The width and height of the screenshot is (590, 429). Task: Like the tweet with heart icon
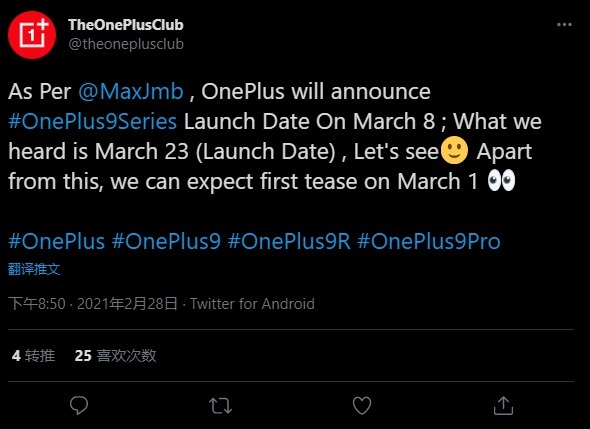pos(362,406)
